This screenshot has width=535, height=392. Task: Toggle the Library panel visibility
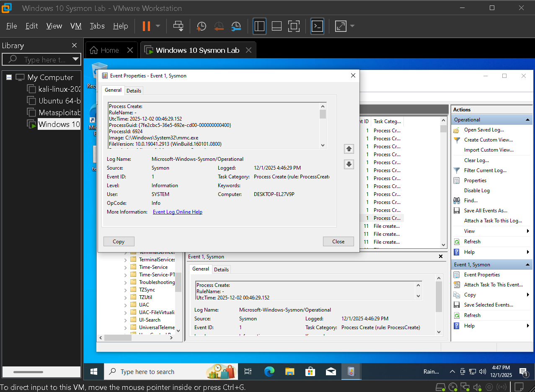coord(259,26)
